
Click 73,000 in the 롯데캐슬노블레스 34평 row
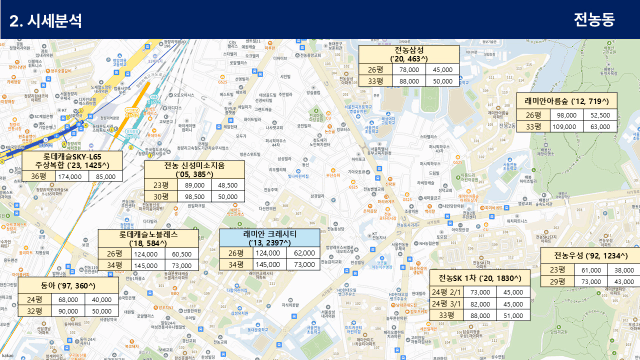pyautogui.click(x=182, y=265)
